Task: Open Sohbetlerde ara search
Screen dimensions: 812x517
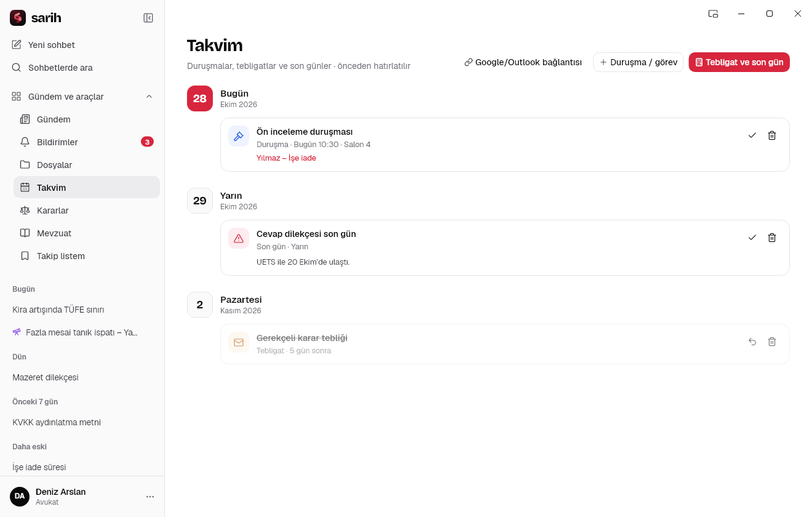Action: (82, 68)
